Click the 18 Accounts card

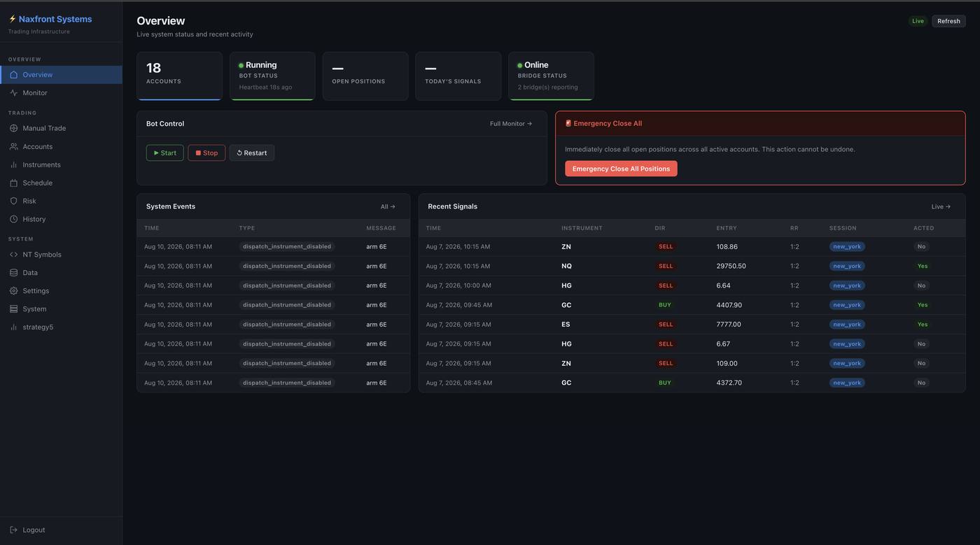point(180,76)
